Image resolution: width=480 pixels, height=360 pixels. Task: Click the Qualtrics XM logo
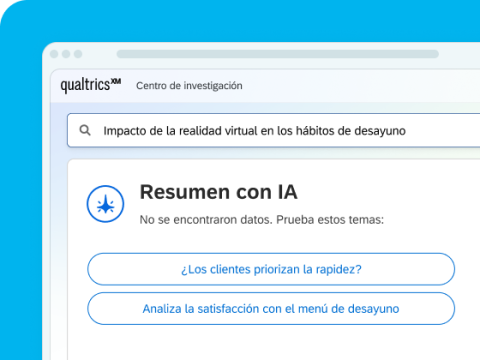coord(91,85)
